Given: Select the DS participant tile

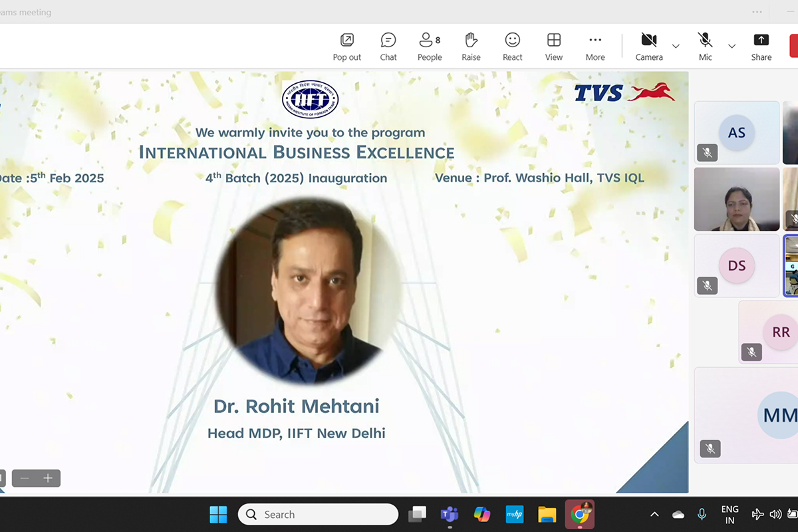Looking at the screenshot, I should [737, 265].
